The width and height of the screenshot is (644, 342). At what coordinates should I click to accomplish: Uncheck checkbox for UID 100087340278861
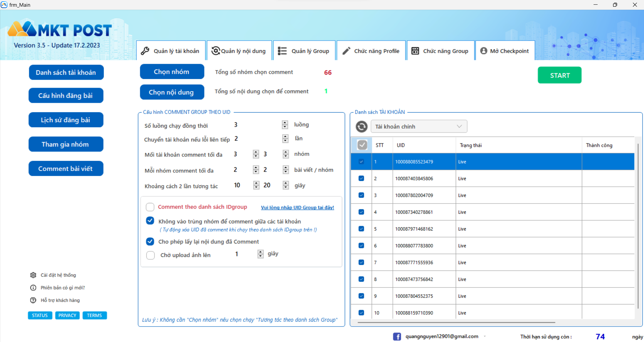361,212
